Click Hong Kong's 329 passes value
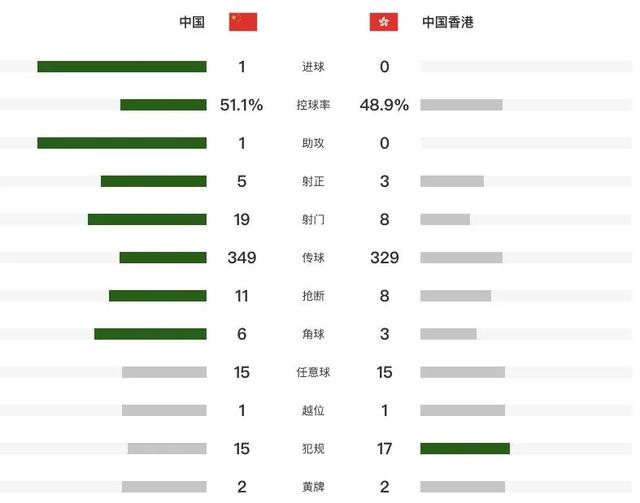The image size is (640, 503). tap(384, 258)
